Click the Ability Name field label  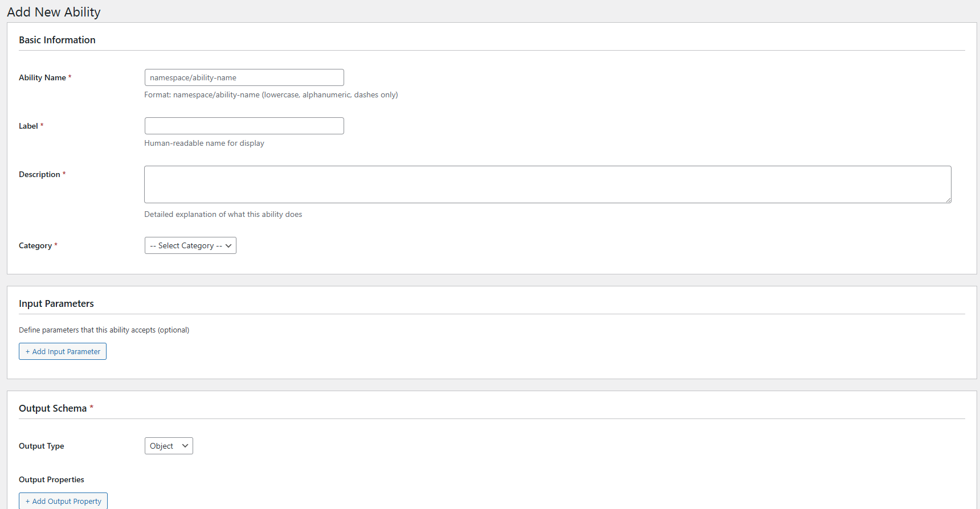coord(42,77)
